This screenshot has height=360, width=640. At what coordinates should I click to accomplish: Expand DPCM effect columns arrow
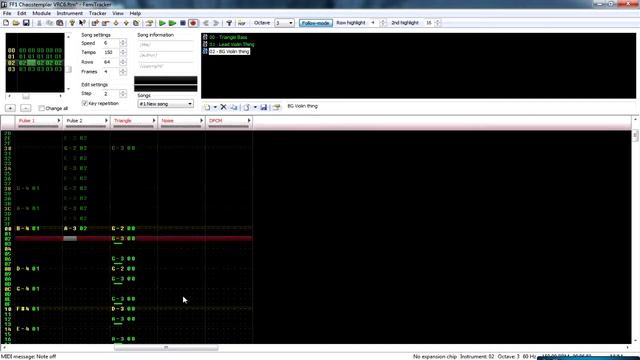pyautogui.click(x=249, y=121)
